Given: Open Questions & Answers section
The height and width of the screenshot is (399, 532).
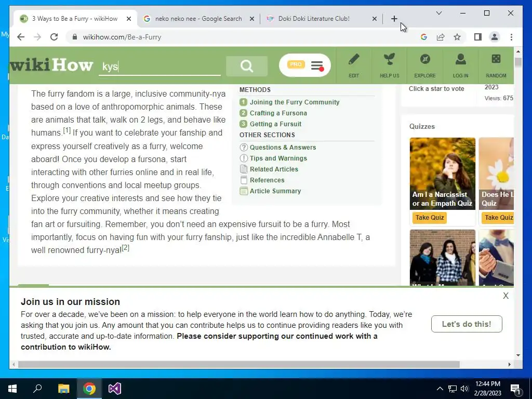Looking at the screenshot, I should click(x=283, y=147).
